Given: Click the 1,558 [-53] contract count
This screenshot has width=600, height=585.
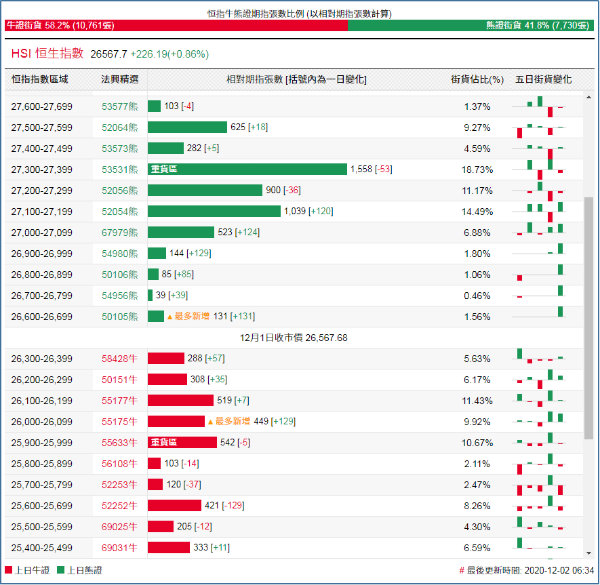Looking at the screenshot, I should point(371,169).
